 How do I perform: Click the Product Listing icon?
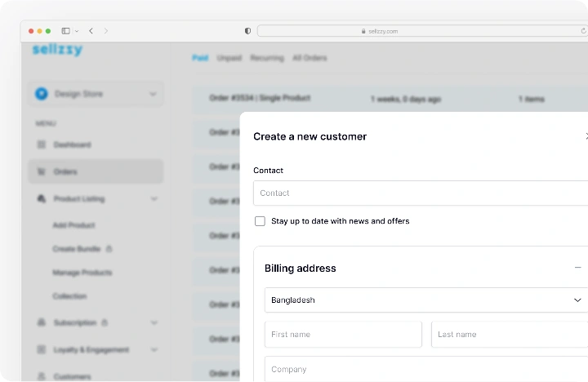(x=42, y=198)
